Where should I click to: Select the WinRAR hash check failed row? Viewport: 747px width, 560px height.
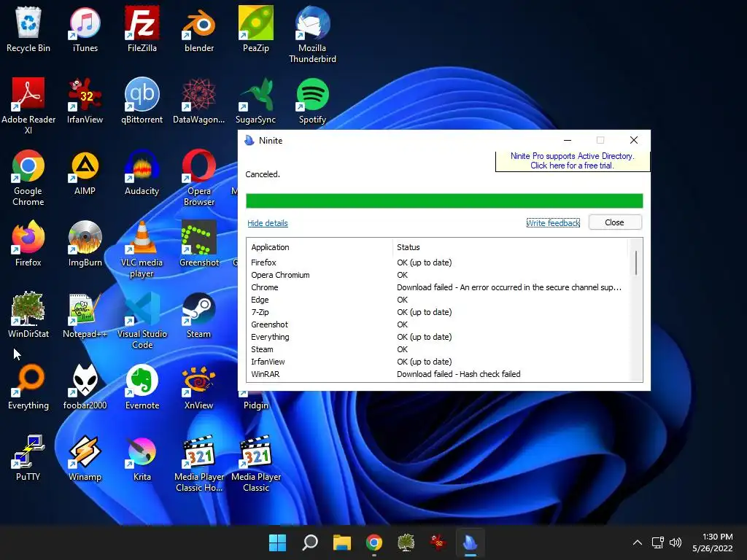pyautogui.click(x=438, y=374)
